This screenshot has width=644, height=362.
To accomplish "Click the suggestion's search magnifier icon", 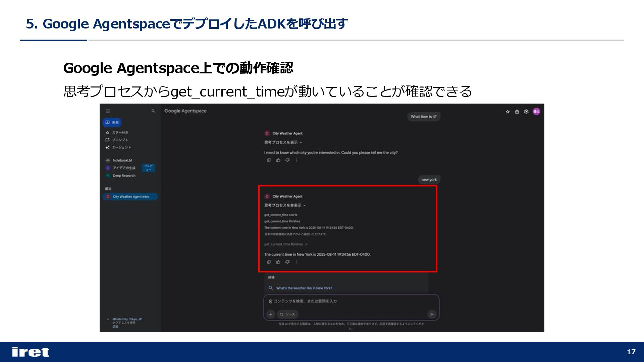I will (x=270, y=288).
